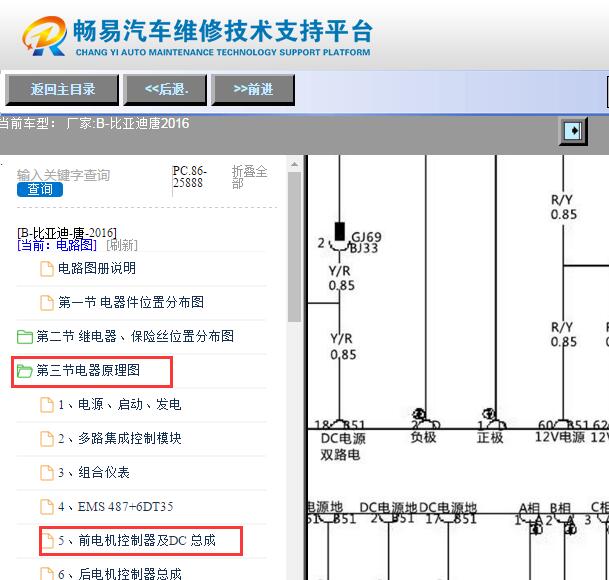Viewport: 609px width, 580px height.
Task: Click the B相 phase label in the diagram
Action: tap(560, 508)
